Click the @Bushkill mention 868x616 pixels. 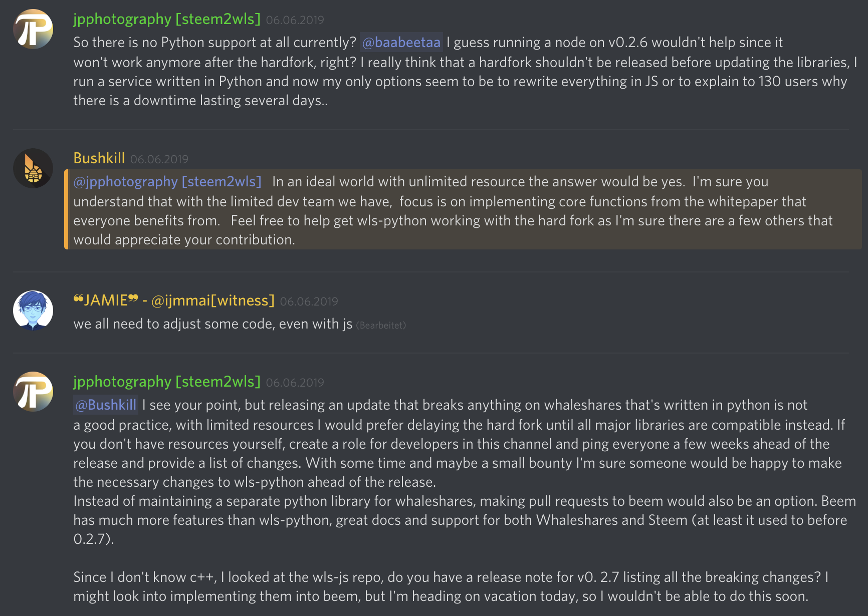pos(106,405)
